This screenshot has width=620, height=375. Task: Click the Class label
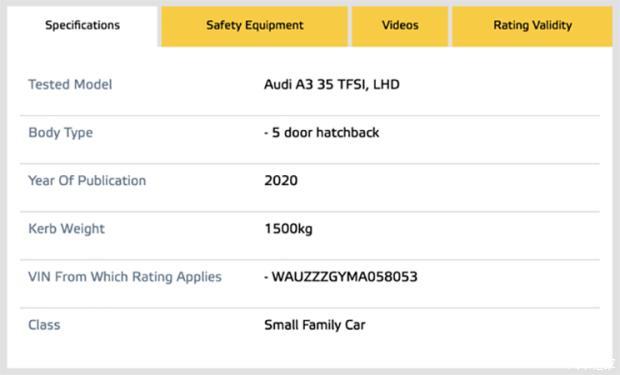point(44,325)
